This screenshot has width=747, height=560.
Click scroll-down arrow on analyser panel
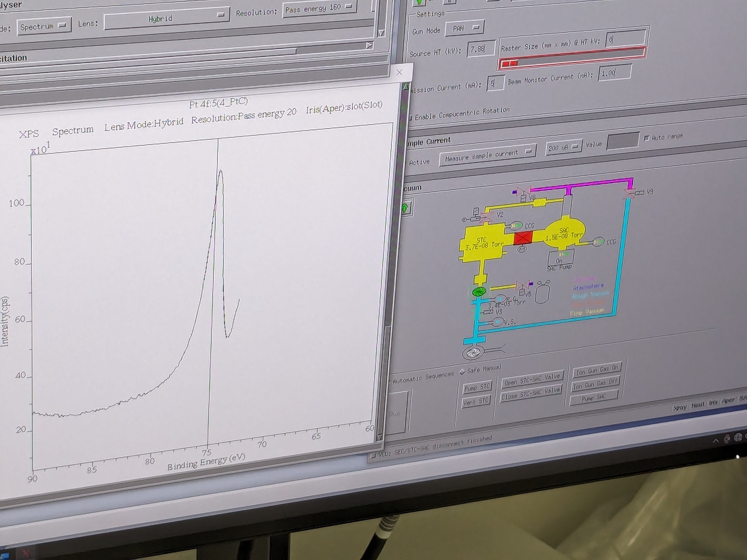coord(381,33)
